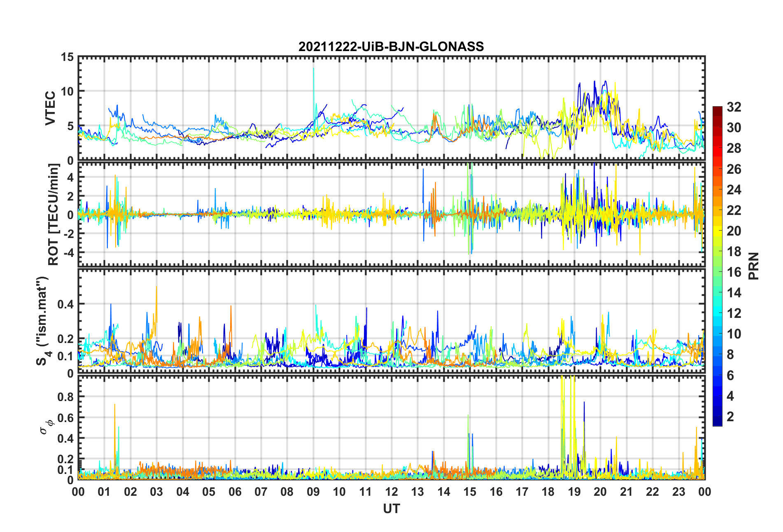Select the ROT [TECU/min] axis label

tap(54, 215)
